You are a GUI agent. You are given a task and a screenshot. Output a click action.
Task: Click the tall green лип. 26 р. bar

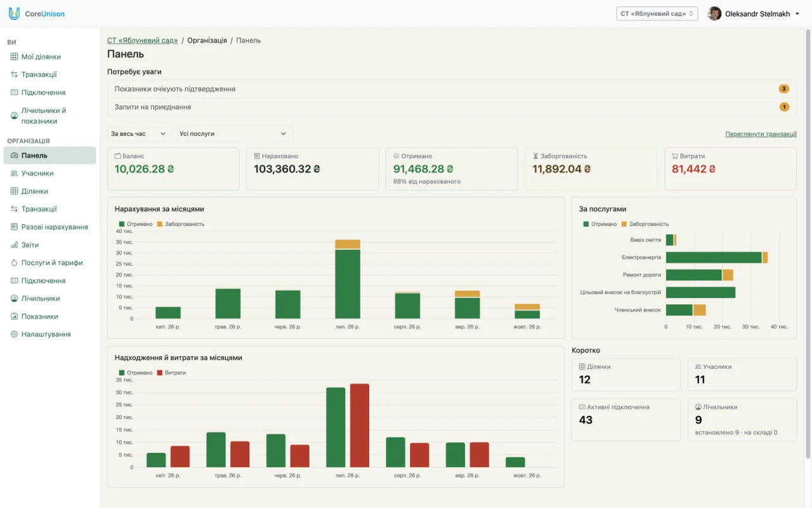[348, 284]
